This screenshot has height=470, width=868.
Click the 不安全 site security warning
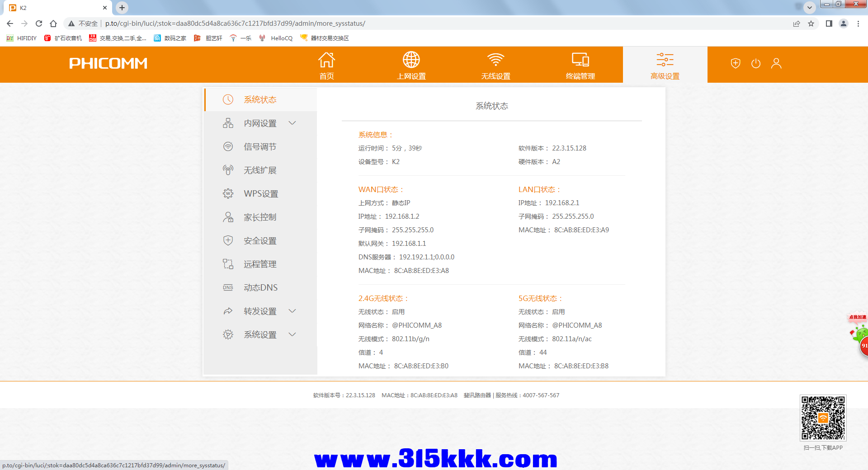point(83,23)
